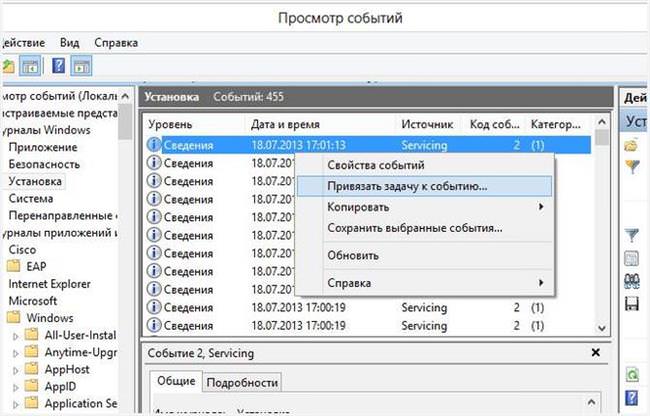This screenshot has width=650, height=416.
Task: Select the Безопасность log
Action: pyautogui.click(x=44, y=164)
